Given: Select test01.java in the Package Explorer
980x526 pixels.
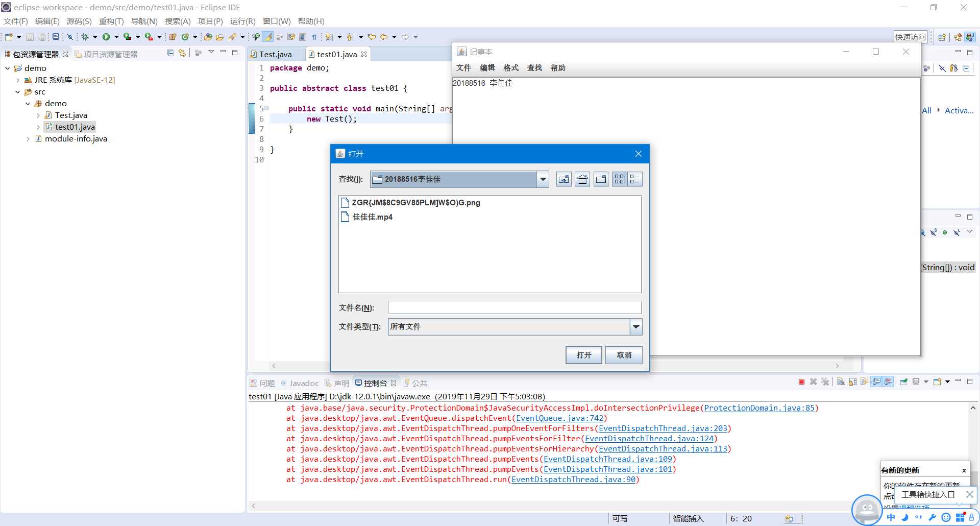Looking at the screenshot, I should click(x=70, y=127).
